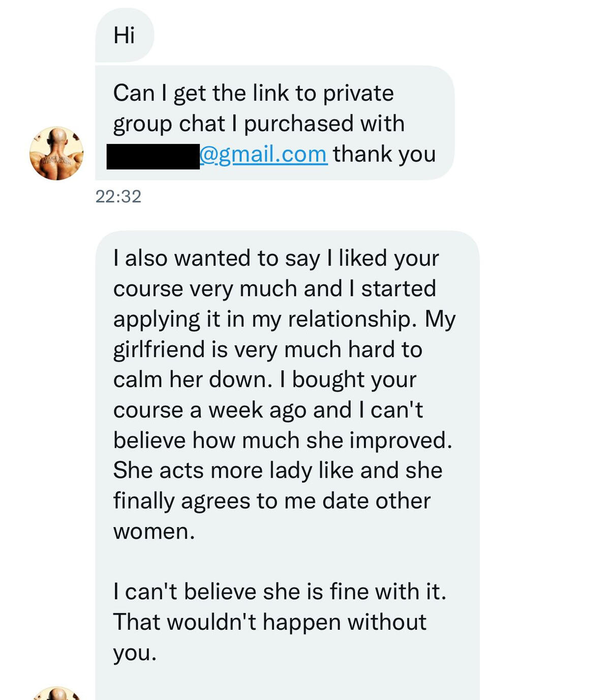Screen dimensions: 610x700
Task: Click the text "I also wanted to say"
Action: point(216,258)
